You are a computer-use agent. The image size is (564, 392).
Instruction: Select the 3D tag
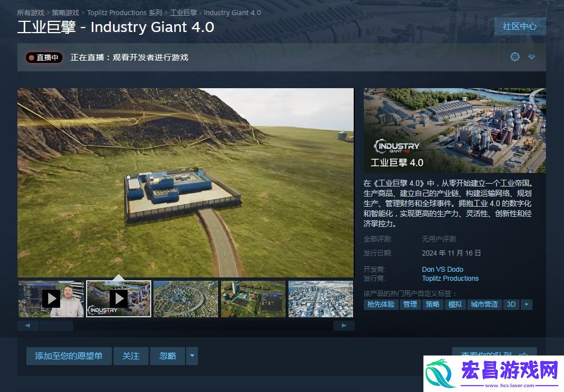tap(511, 304)
